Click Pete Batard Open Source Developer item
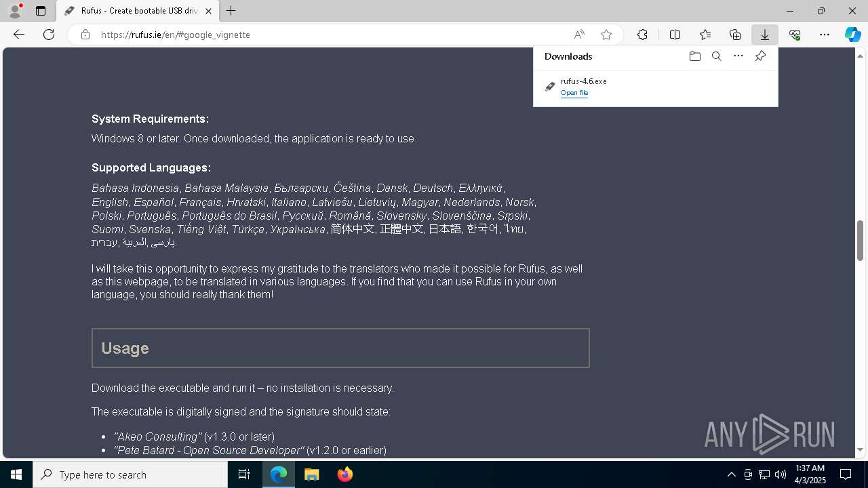The image size is (868, 488). click(250, 450)
